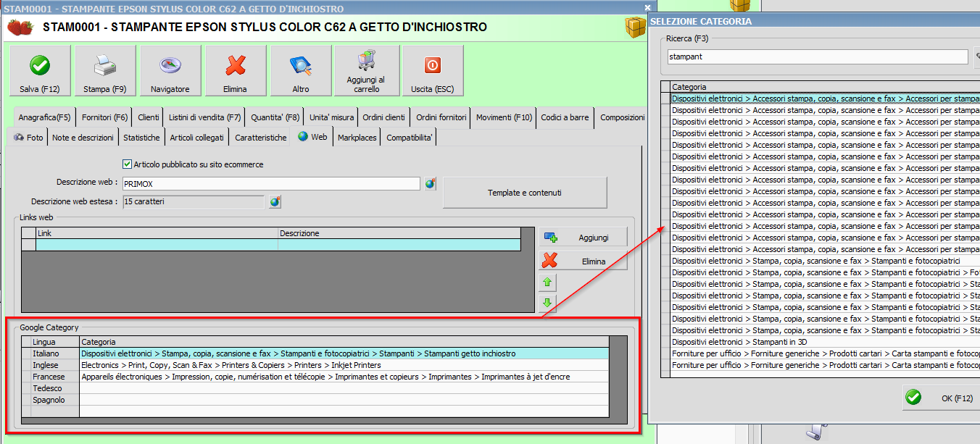This screenshot has height=444, width=980.
Task: Save the article with Salva (F12)
Action: (x=40, y=70)
